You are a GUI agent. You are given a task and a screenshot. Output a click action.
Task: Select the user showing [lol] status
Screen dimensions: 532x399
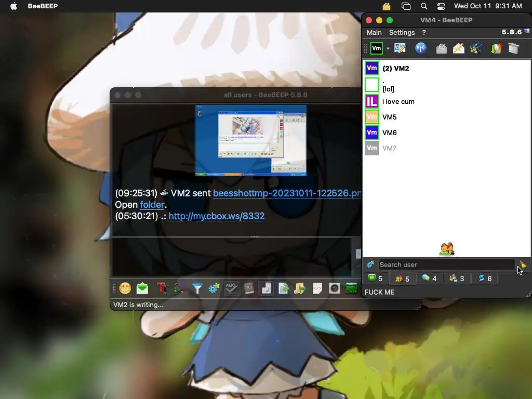point(446,85)
